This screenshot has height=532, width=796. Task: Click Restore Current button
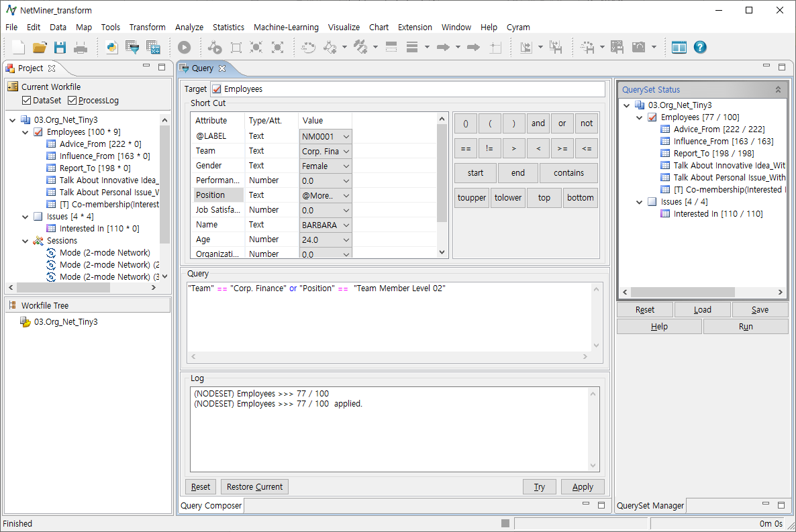255,487
